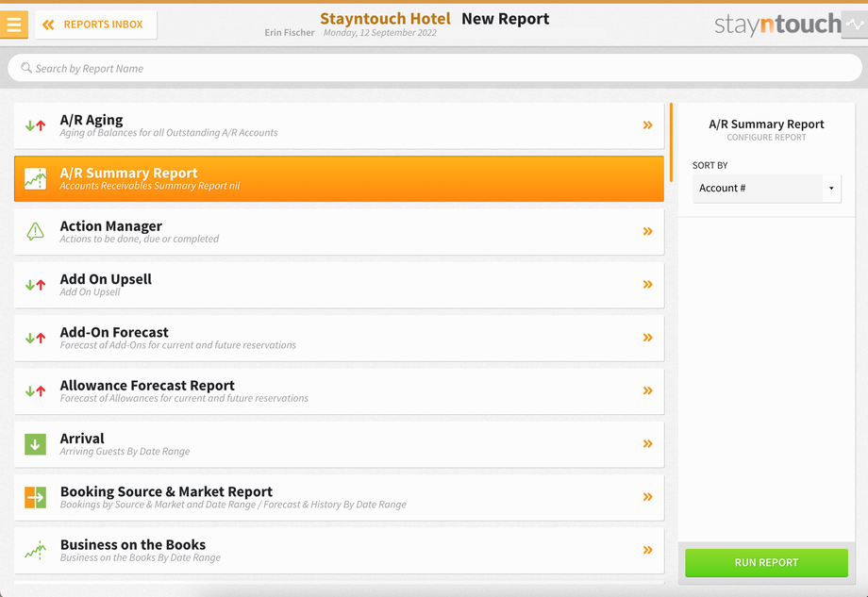
Task: Click the Booking Source & Market icon
Action: point(36,497)
